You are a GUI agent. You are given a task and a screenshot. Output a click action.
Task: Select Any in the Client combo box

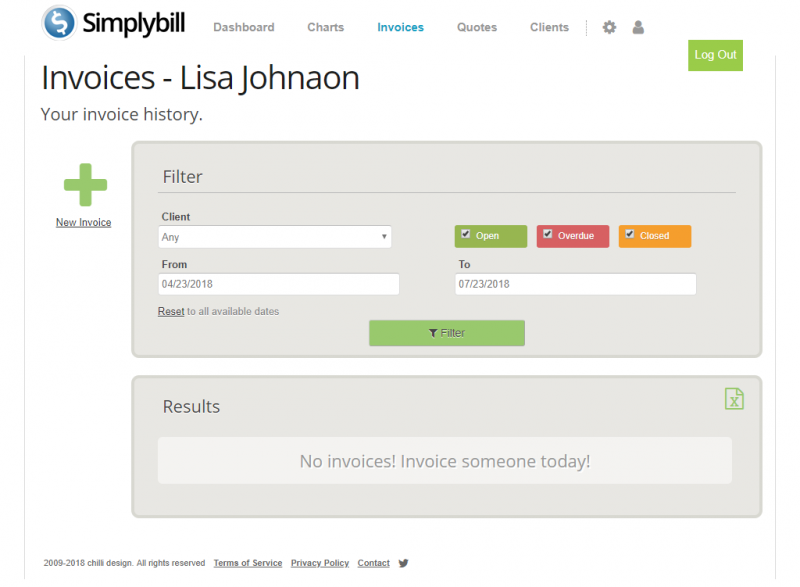click(274, 237)
